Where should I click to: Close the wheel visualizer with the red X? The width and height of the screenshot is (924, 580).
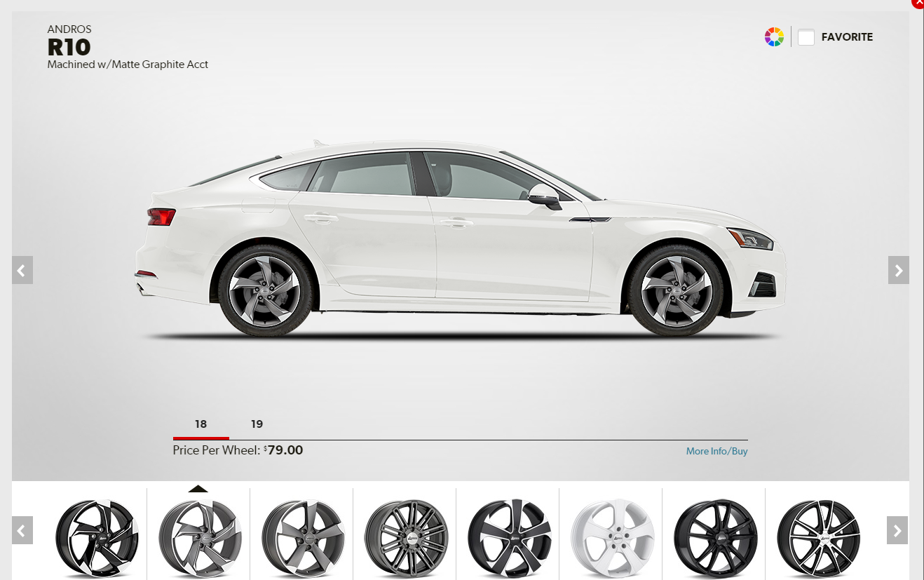(x=918, y=4)
